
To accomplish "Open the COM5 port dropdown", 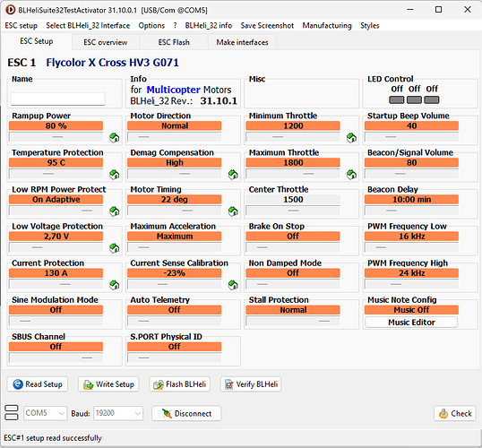I will click(x=46, y=413).
